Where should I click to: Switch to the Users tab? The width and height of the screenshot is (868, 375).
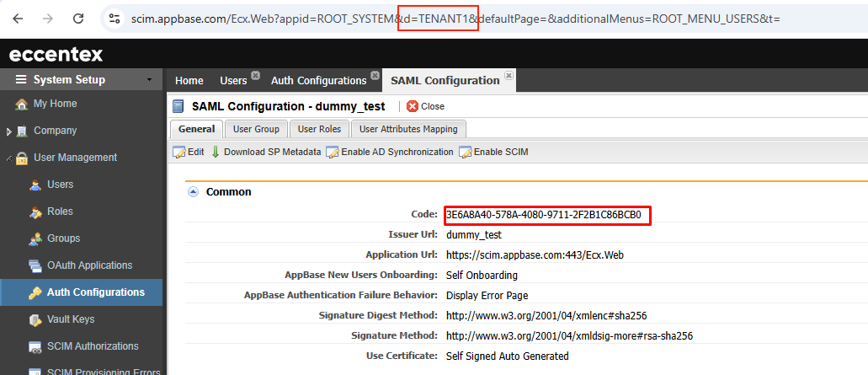tap(233, 81)
